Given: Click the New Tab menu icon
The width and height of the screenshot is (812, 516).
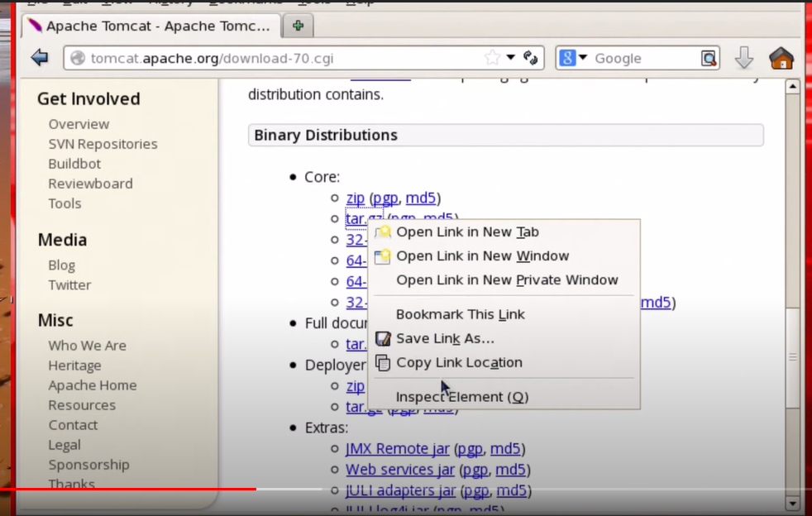Looking at the screenshot, I should coord(383,232).
